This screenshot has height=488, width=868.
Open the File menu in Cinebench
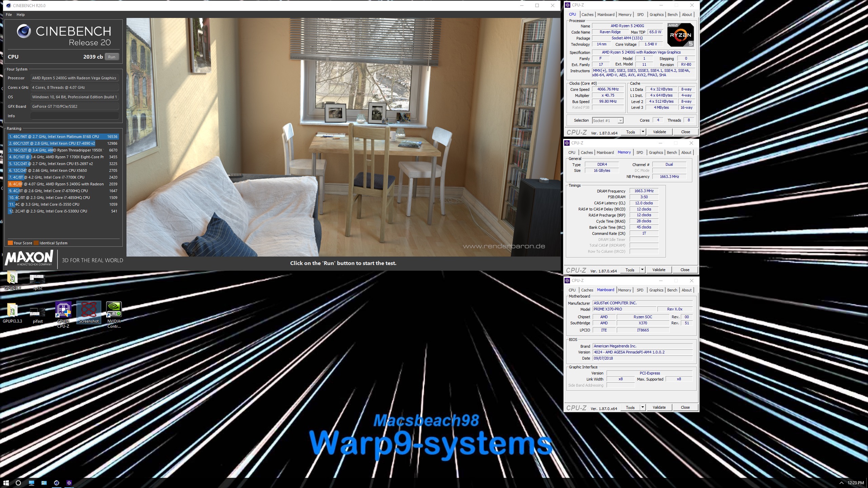[x=9, y=15]
